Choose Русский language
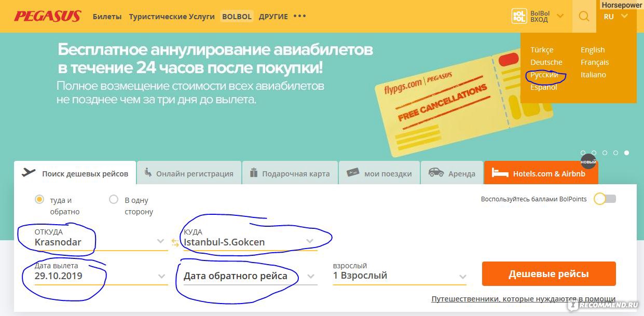The image size is (644, 316). (544, 75)
